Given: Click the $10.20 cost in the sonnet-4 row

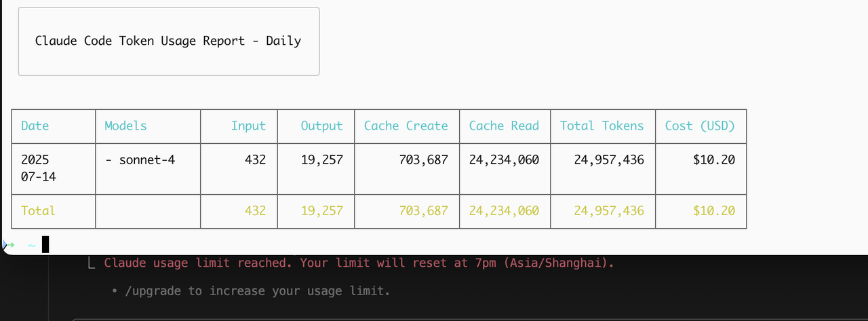Looking at the screenshot, I should coord(714,160).
